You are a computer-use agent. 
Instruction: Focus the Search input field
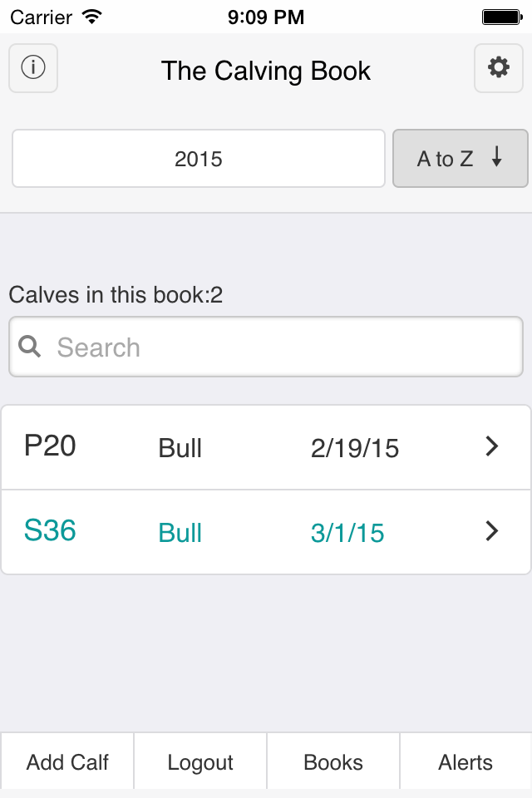tap(283, 347)
